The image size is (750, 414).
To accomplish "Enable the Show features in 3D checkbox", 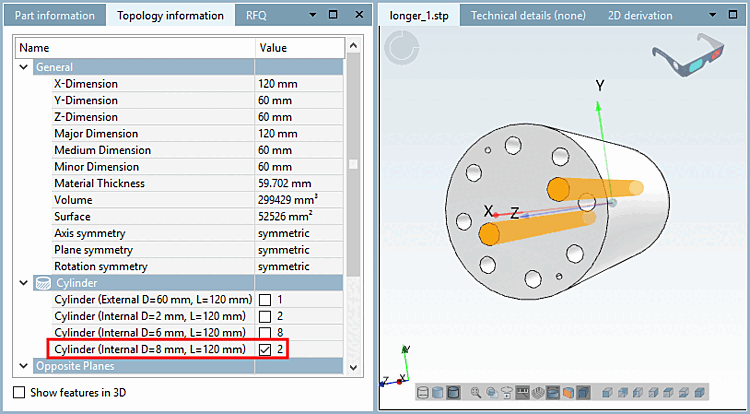I will click(x=19, y=392).
